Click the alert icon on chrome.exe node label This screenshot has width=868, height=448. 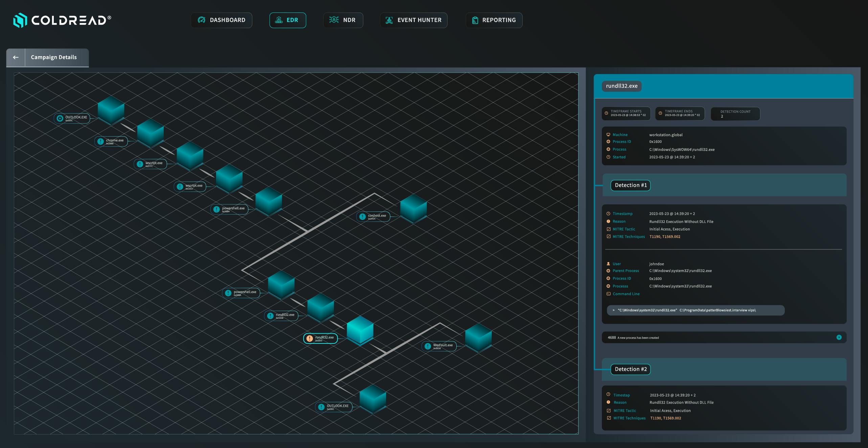click(x=100, y=141)
